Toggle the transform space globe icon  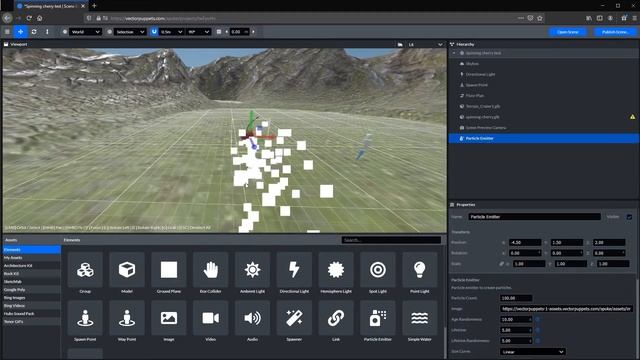[x=64, y=32]
